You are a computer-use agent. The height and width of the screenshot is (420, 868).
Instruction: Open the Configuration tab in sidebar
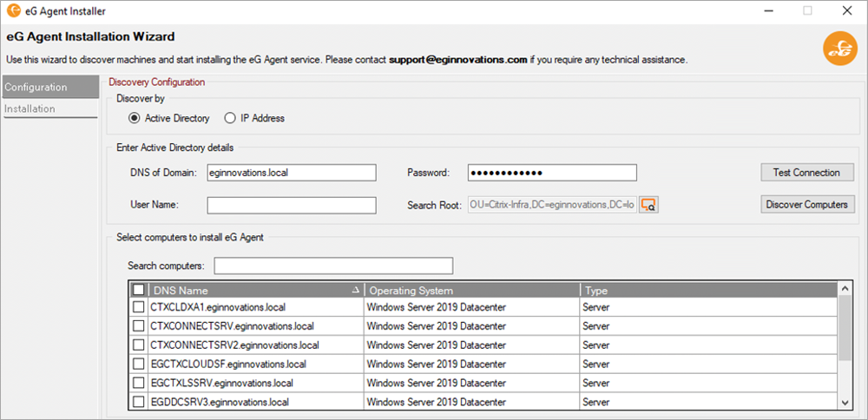tap(50, 88)
